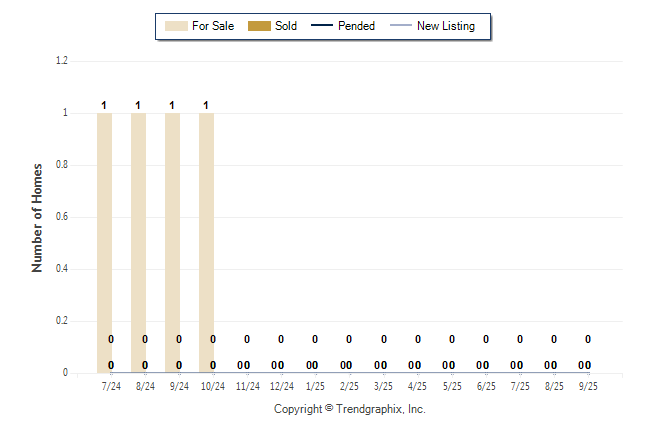646x434 pixels.
Task: Click the 1.2 y-axis tick label
Action: tap(62, 61)
